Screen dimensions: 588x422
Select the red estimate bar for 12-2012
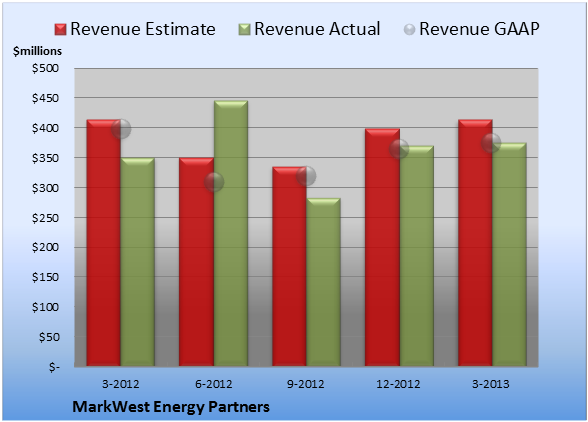[x=382, y=247]
